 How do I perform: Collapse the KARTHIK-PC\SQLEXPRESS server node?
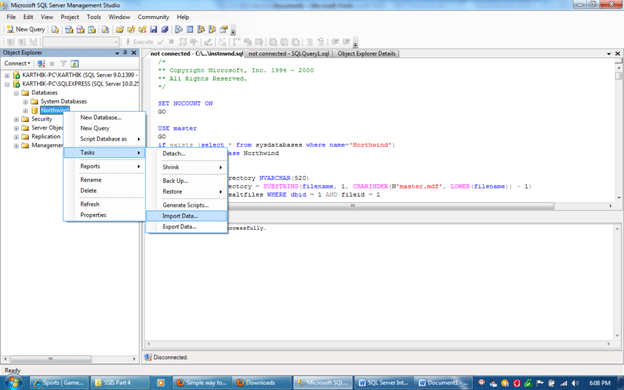pos(7,84)
